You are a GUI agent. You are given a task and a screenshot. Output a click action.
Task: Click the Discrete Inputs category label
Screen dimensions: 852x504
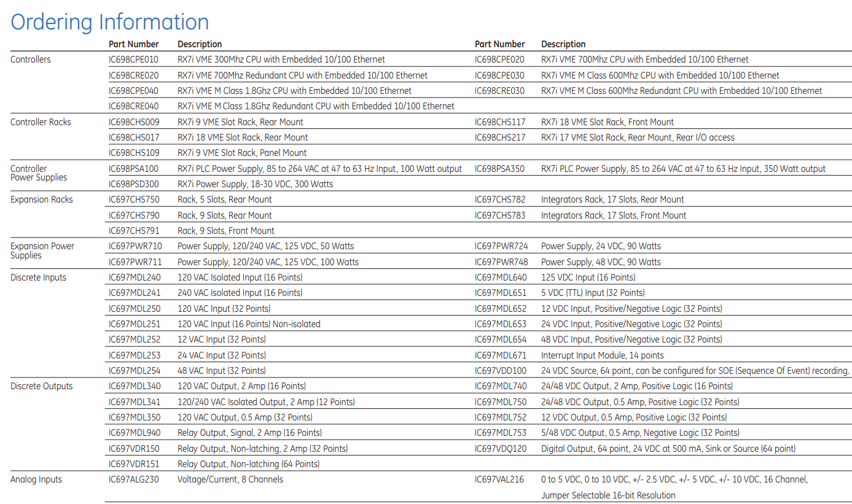click(x=38, y=277)
